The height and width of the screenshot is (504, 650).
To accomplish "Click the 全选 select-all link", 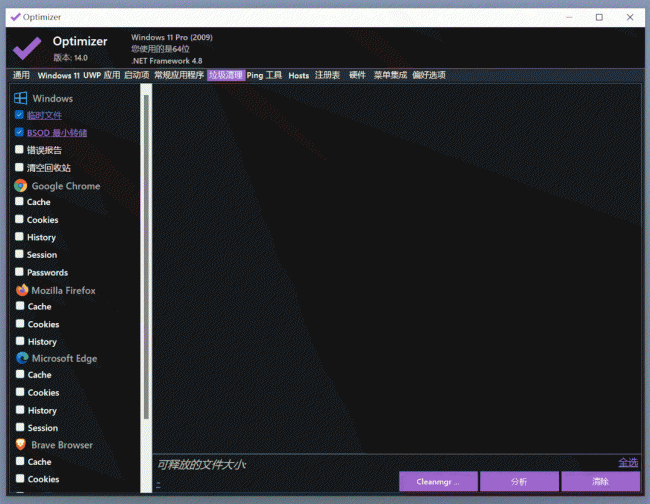I will point(628,462).
